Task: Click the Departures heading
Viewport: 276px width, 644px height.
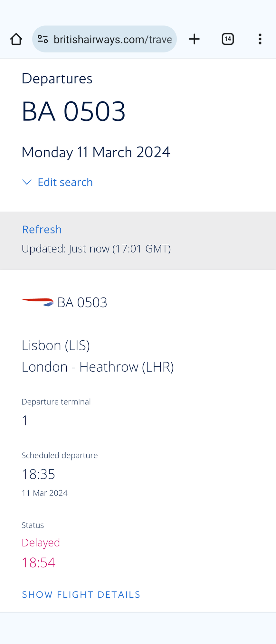Action: [57, 79]
